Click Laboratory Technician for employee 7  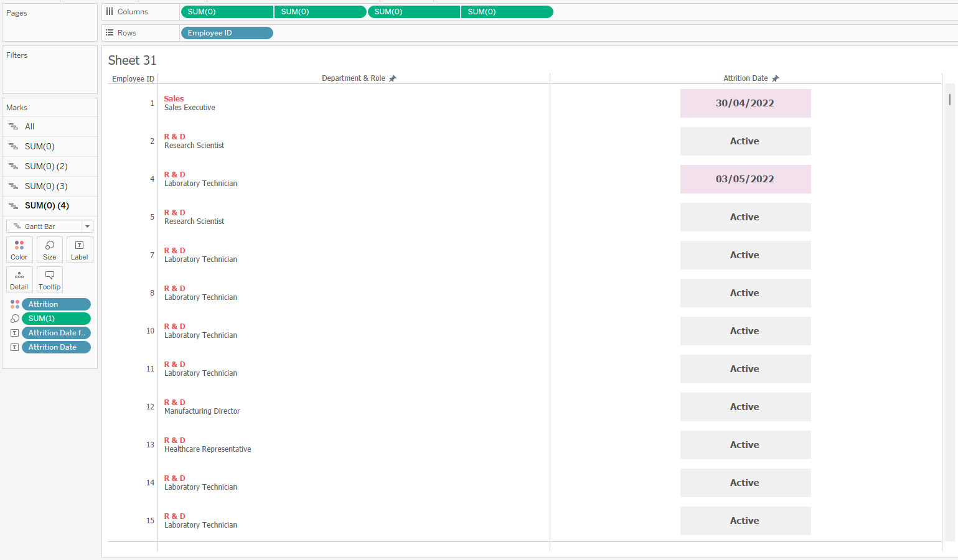coord(200,259)
